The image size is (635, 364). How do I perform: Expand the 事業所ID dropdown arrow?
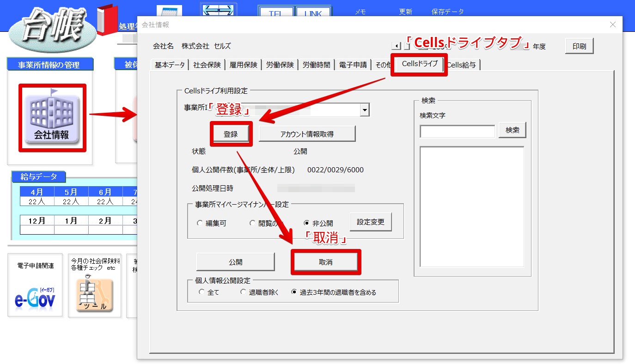(x=365, y=110)
